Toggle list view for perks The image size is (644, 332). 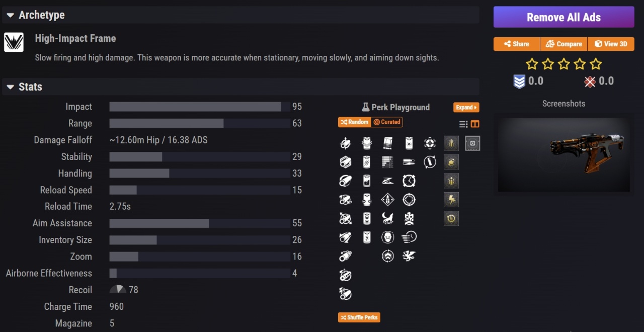(x=463, y=124)
